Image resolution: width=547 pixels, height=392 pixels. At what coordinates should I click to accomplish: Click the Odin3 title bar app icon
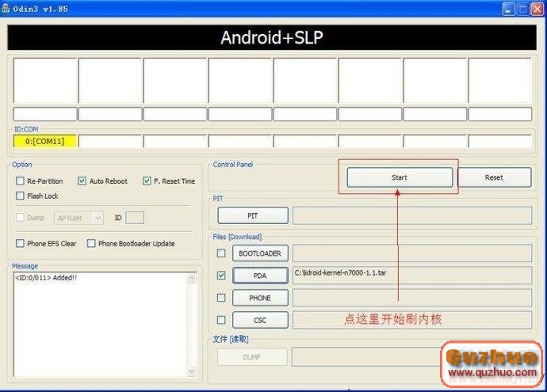pos(6,9)
